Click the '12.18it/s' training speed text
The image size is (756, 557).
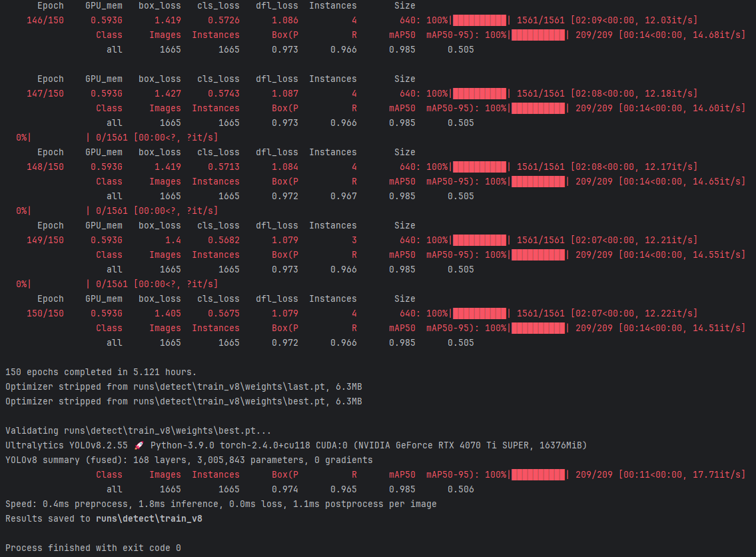668,93
